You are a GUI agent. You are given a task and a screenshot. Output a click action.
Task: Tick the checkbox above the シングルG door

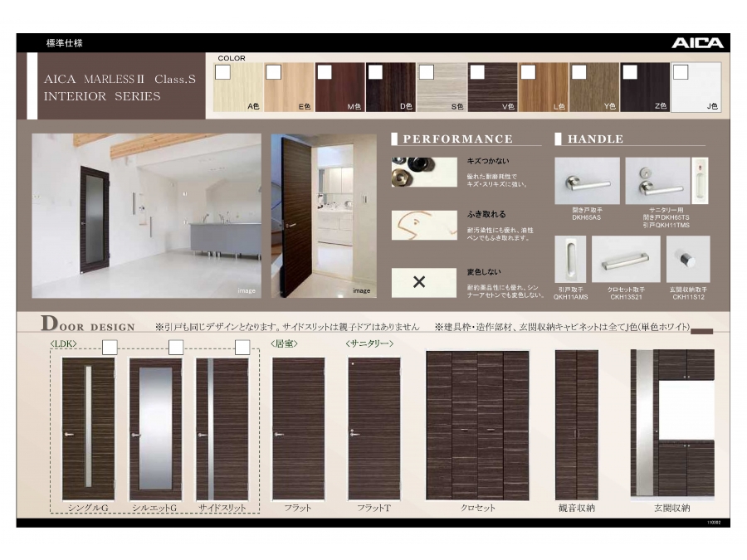(x=110, y=347)
